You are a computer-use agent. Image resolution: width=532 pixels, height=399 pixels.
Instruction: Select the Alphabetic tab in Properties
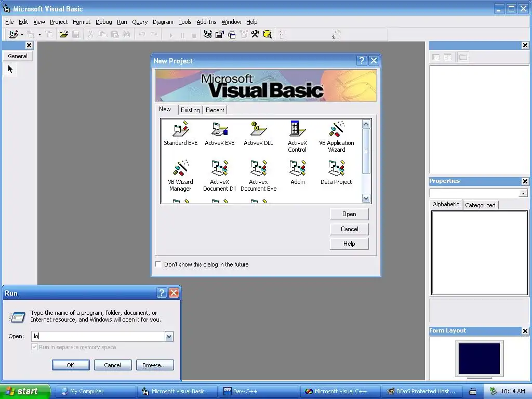click(x=446, y=204)
